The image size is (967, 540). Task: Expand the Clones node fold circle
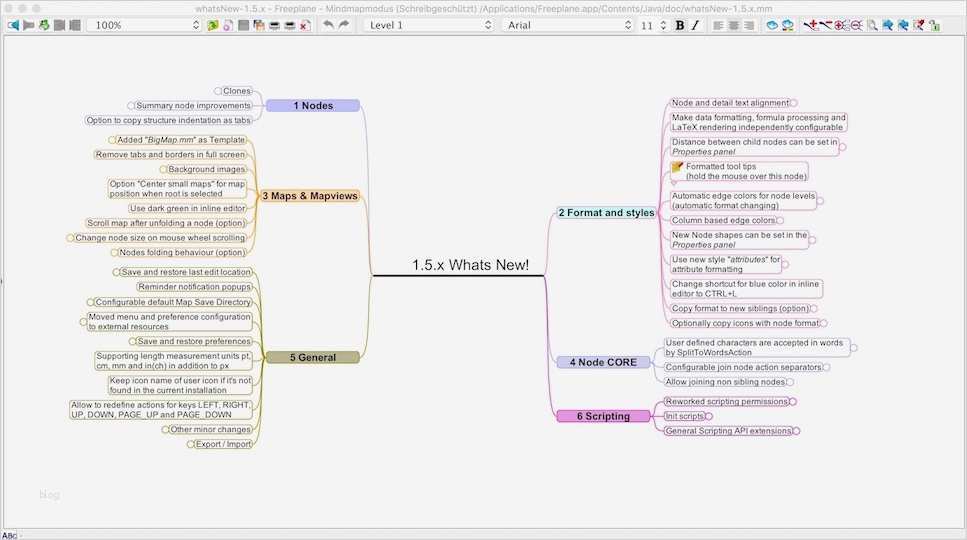[x=218, y=91]
